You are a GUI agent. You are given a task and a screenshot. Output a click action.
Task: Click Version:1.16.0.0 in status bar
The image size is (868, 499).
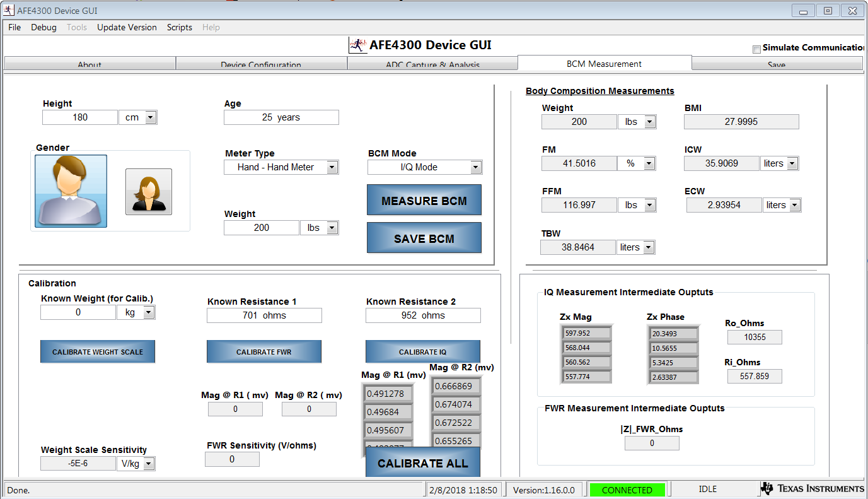544,490
